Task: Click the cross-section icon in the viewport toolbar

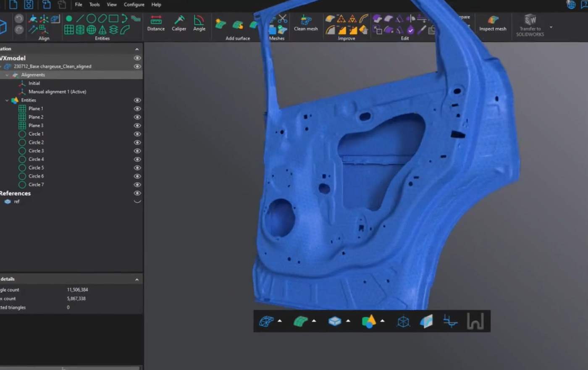Action: click(450, 322)
